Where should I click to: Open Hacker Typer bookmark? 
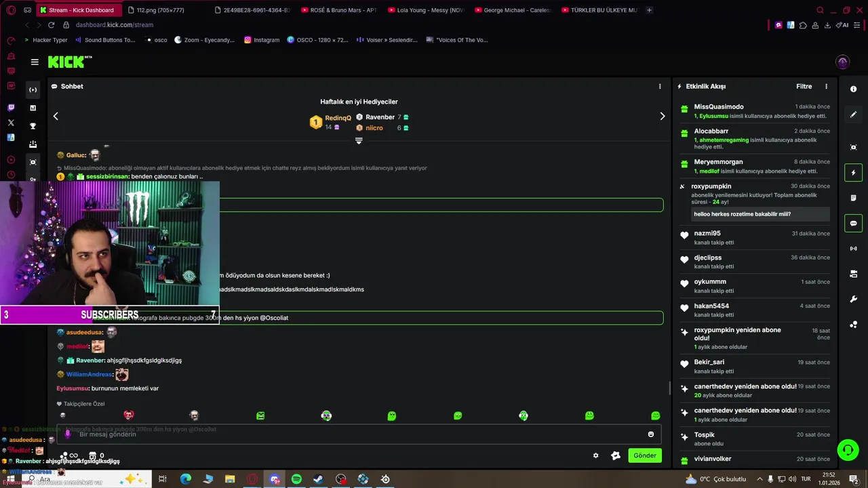(x=45, y=40)
